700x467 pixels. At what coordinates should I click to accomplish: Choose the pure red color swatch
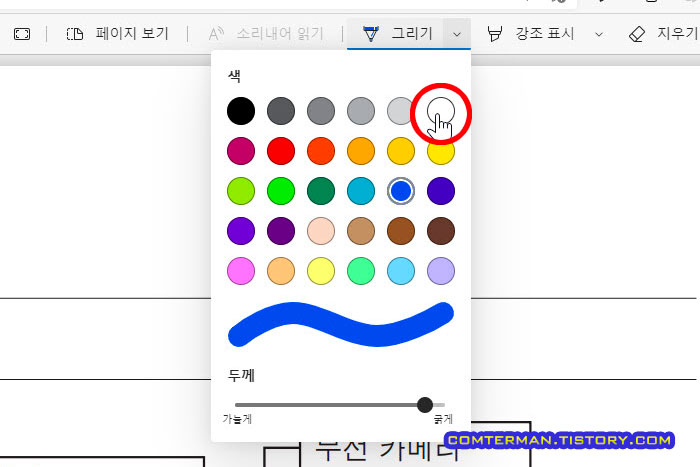(x=281, y=151)
